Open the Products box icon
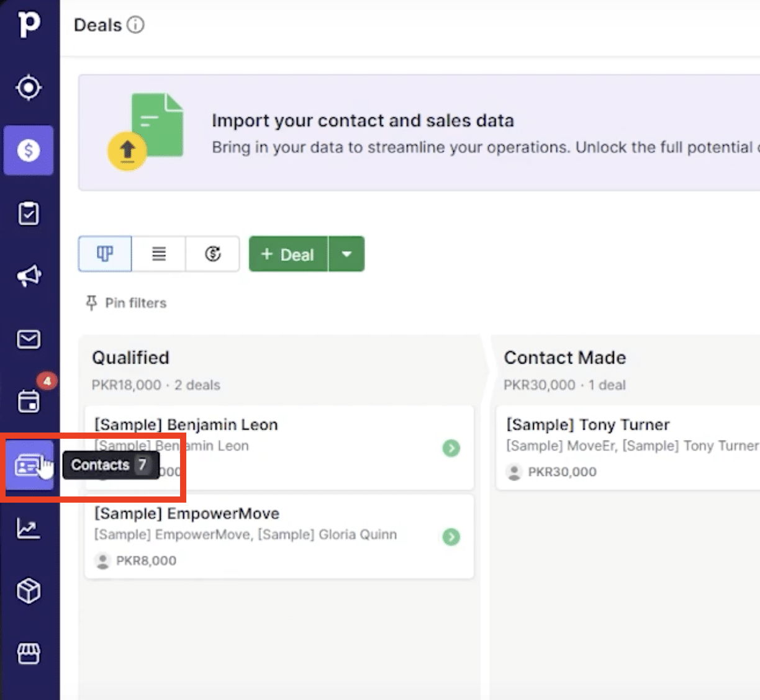Viewport: 760px width, 700px height. pos(29,591)
